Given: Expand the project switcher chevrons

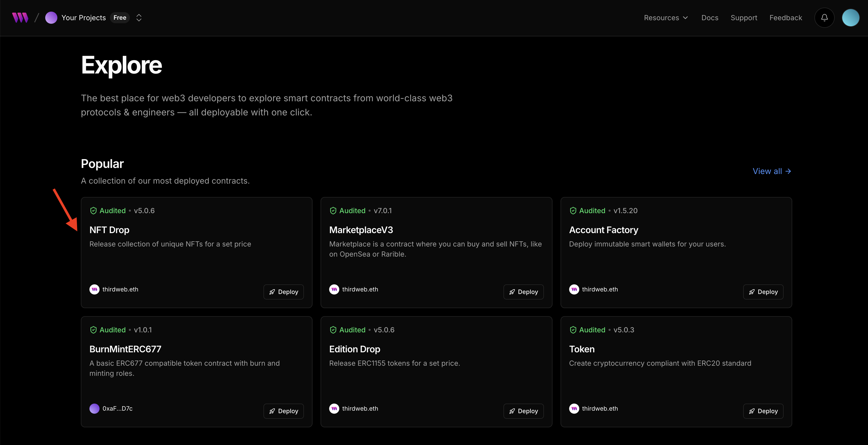Looking at the screenshot, I should [139, 17].
